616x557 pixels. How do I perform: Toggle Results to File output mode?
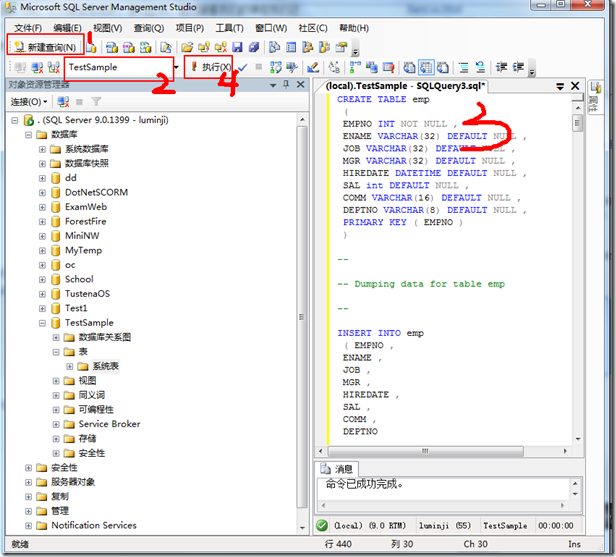click(443, 68)
